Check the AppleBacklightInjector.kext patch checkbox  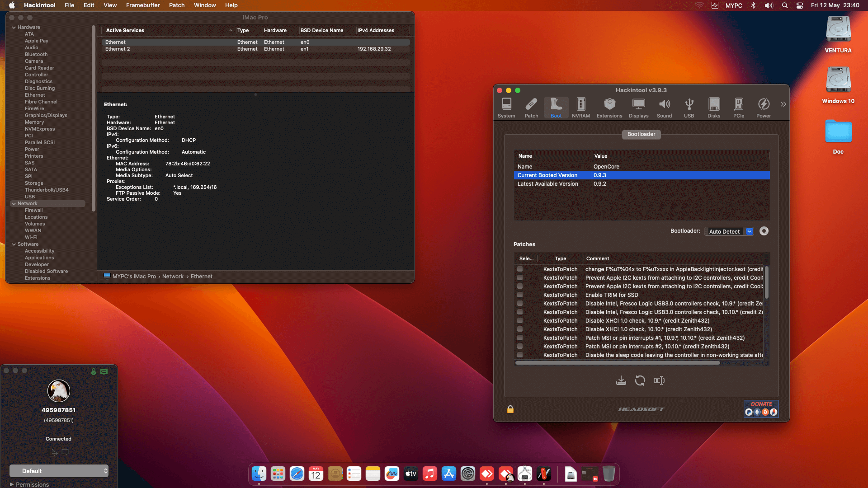(520, 269)
